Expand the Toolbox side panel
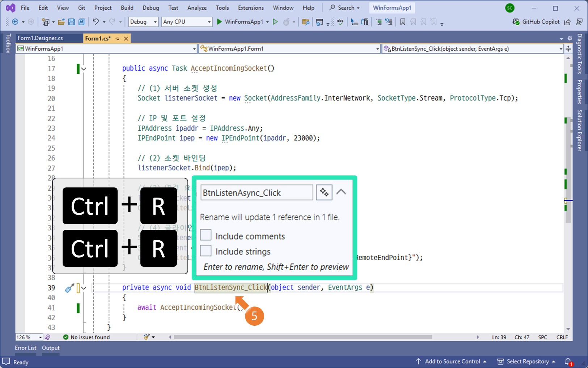 tap(8, 43)
